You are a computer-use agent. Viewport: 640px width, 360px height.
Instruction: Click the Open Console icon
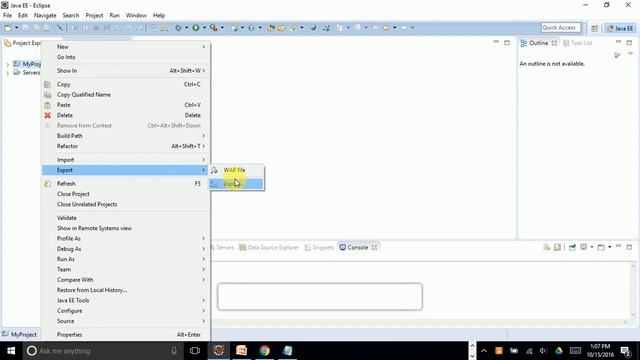click(x=601, y=247)
